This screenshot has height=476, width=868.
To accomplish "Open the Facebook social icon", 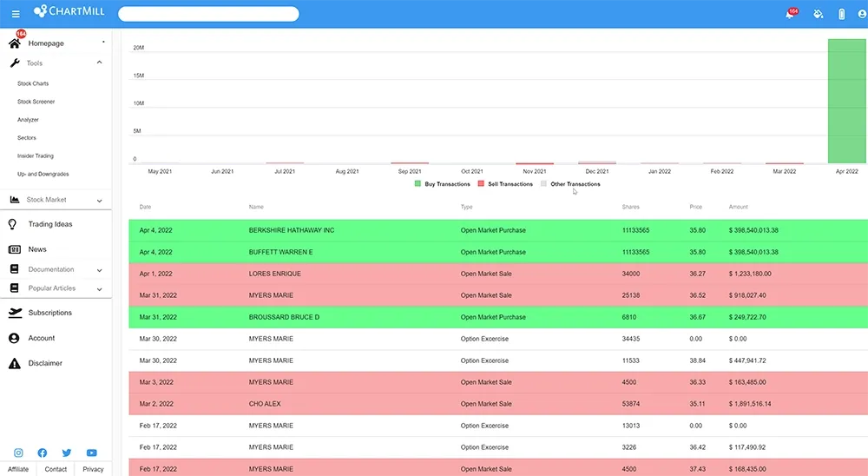I will pyautogui.click(x=42, y=453).
